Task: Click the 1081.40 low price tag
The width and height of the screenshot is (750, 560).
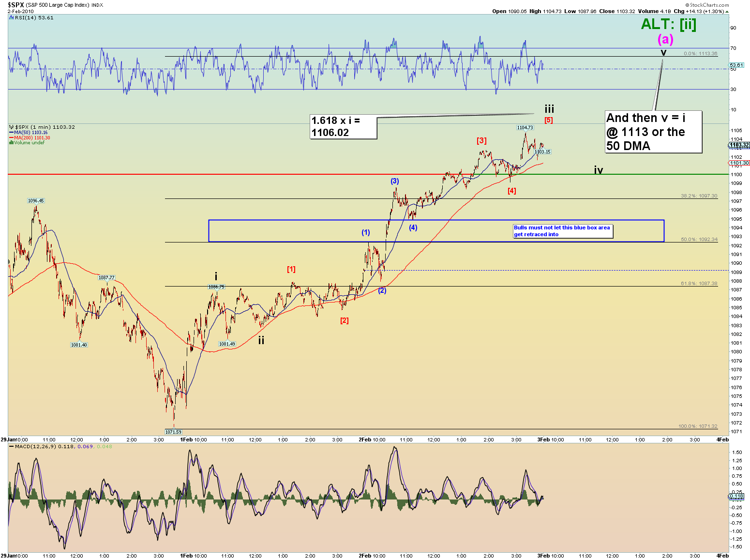Action: point(79,345)
